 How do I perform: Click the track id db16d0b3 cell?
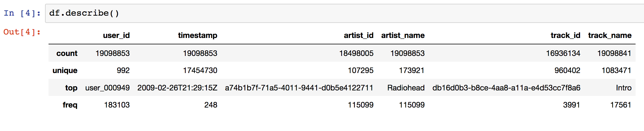click(x=506, y=88)
